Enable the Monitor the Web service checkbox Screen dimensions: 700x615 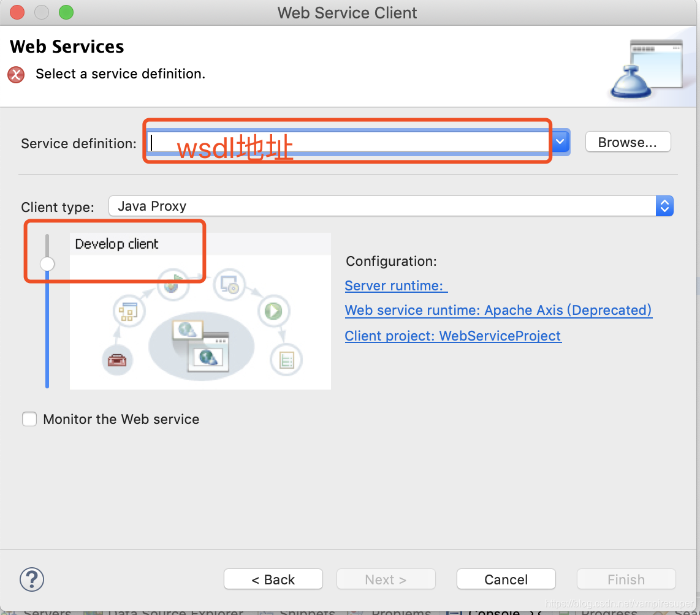(29, 419)
